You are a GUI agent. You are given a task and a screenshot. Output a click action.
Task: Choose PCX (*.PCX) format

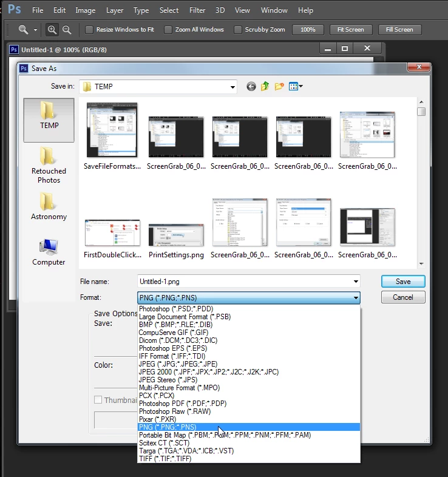pyautogui.click(x=249, y=396)
